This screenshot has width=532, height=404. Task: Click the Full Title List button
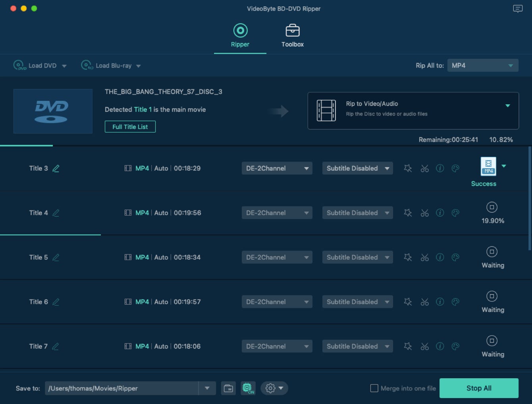pyautogui.click(x=130, y=127)
